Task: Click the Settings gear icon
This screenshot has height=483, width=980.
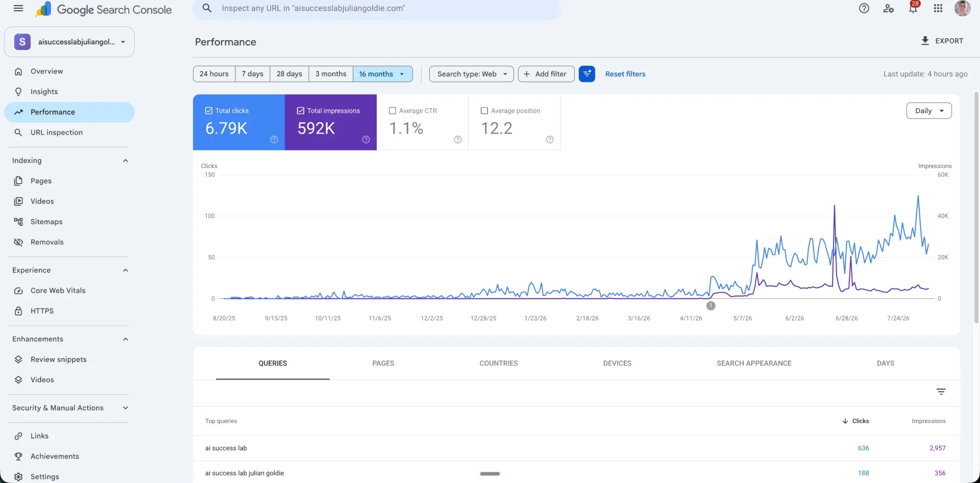Action: point(18,477)
